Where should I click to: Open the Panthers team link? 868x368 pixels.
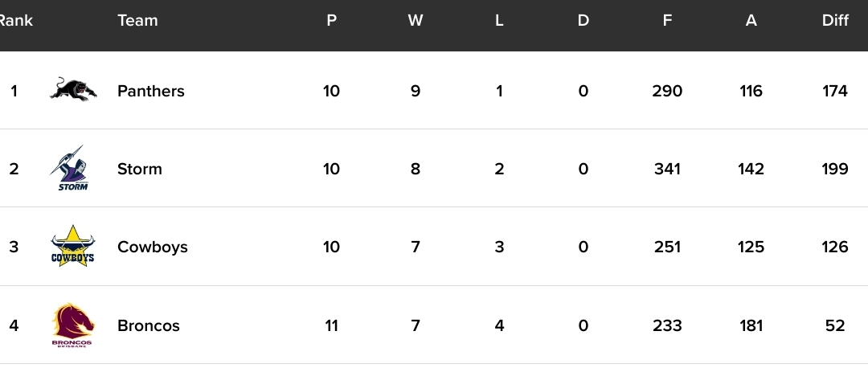(x=150, y=91)
